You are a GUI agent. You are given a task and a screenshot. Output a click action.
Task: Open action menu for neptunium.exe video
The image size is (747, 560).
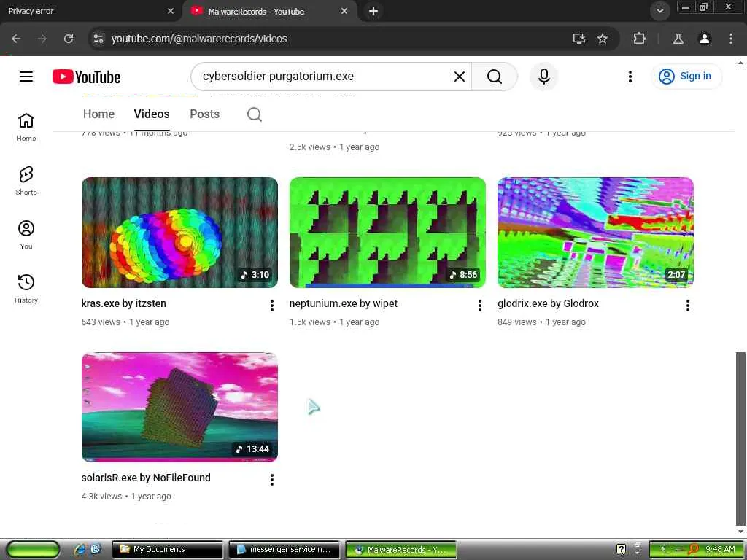[480, 306]
